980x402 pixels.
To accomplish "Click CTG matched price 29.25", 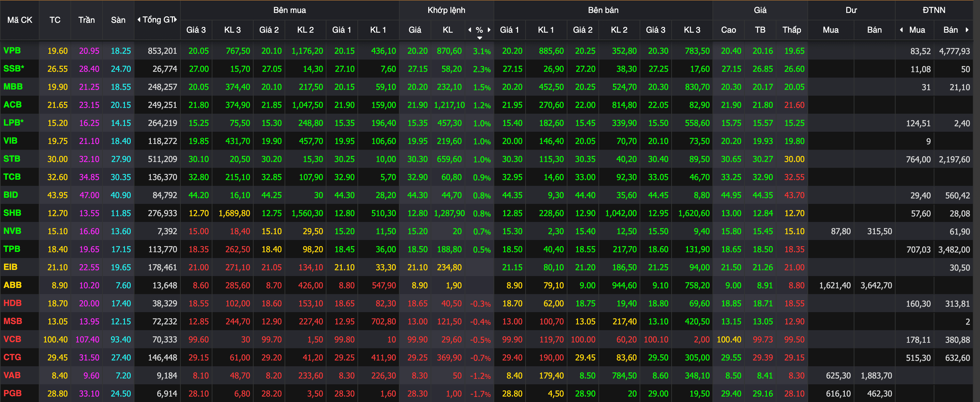I will click(417, 357).
